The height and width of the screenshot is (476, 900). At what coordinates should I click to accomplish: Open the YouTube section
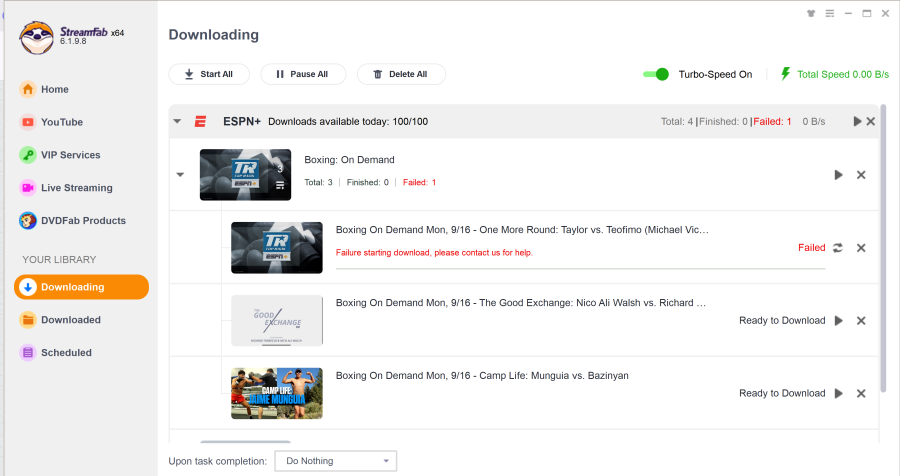point(51,122)
